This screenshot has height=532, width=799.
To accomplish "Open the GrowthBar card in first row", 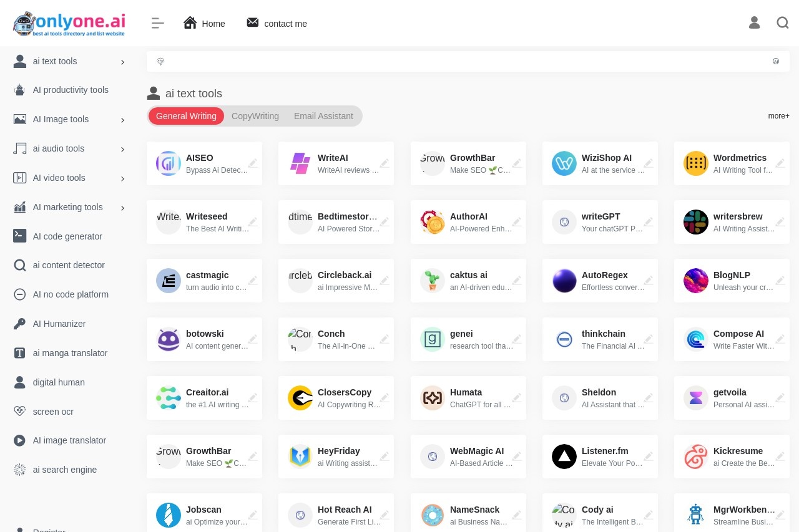I will tap(468, 163).
